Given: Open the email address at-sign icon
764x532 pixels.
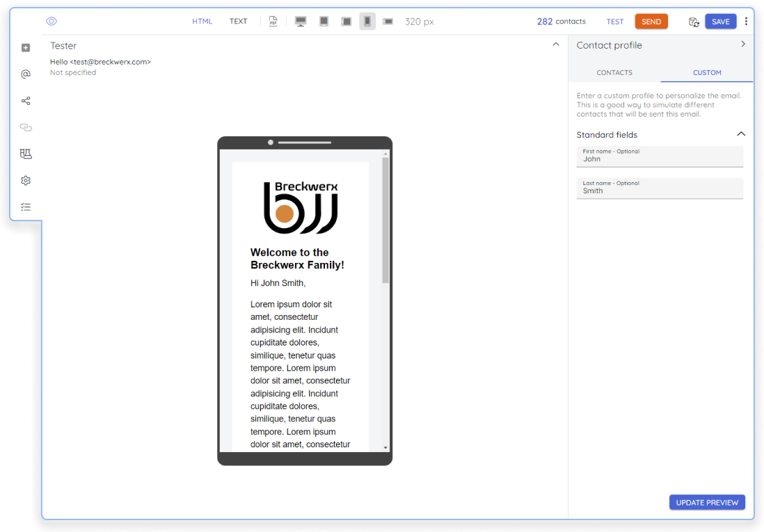Looking at the screenshot, I should pyautogui.click(x=26, y=74).
